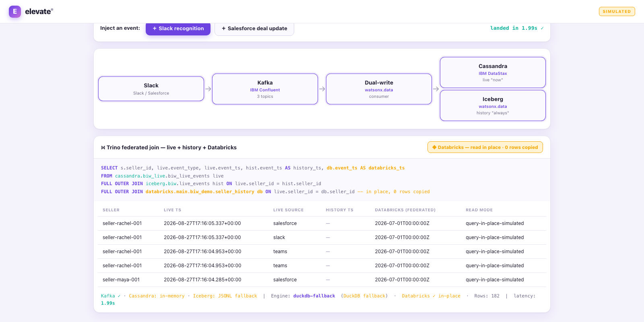Click the LIVE TS column header
The image size is (644, 322).
pos(173,210)
